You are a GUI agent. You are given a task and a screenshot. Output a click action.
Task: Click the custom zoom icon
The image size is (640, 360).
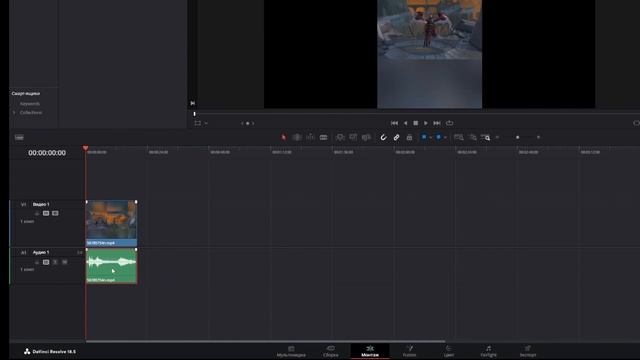[x=486, y=138]
